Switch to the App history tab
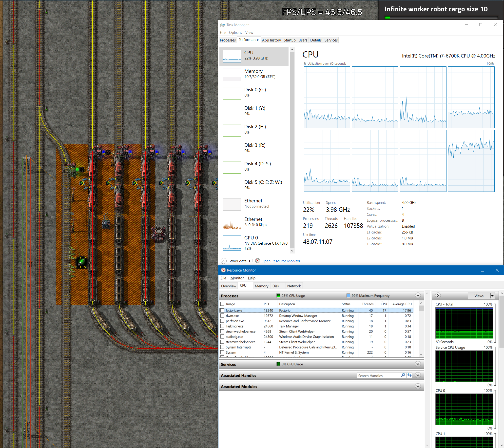The image size is (504, 448). [271, 40]
